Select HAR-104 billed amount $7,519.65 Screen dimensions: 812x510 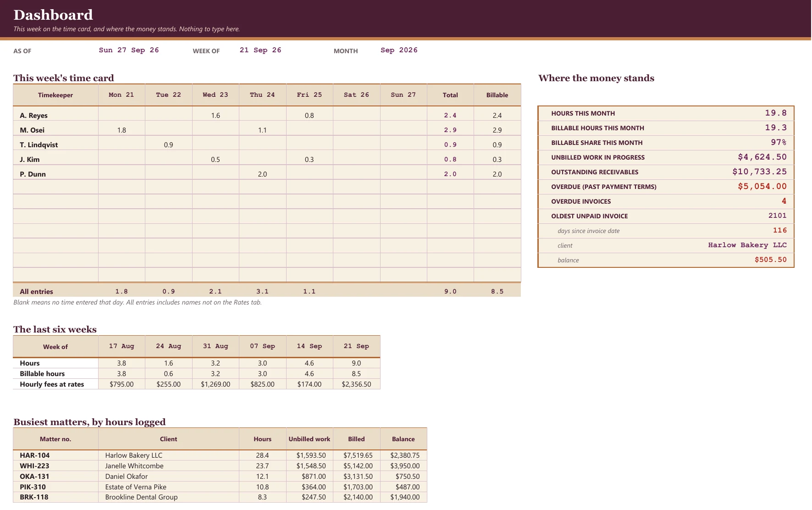358,455
